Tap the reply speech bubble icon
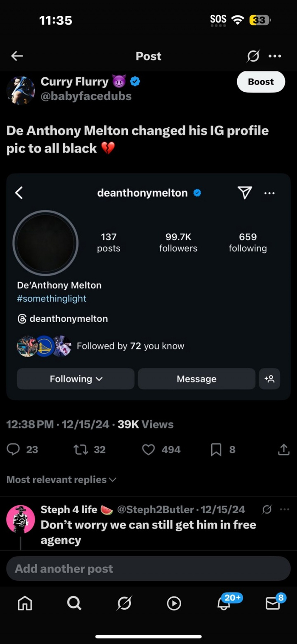 pos(14,450)
